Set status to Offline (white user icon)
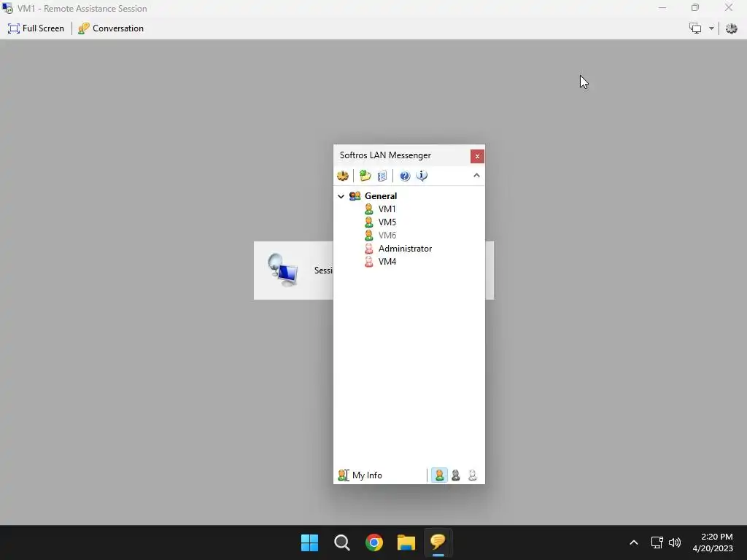Viewport: 747px width, 560px height. [473, 475]
